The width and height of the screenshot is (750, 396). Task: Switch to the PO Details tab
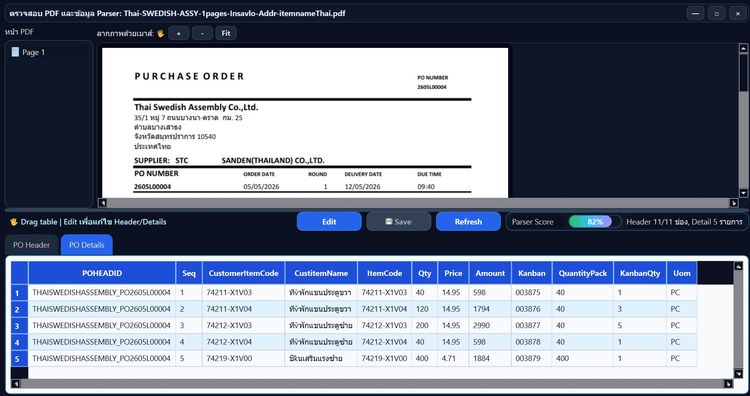click(87, 245)
